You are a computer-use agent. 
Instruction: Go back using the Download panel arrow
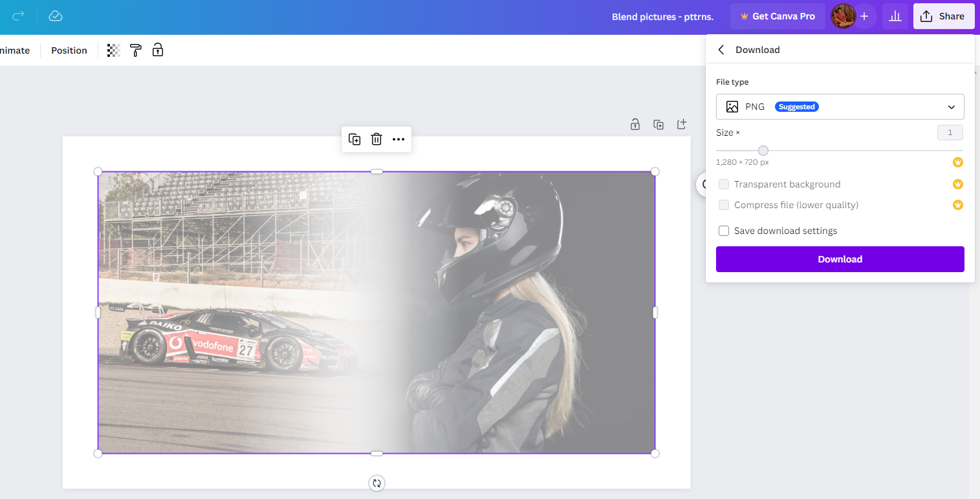(x=721, y=50)
